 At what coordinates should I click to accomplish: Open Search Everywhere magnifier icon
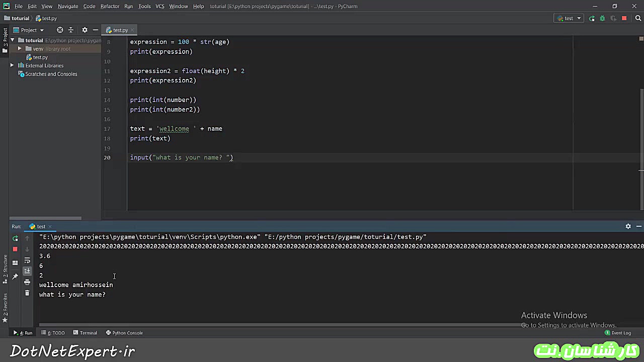coord(638,19)
